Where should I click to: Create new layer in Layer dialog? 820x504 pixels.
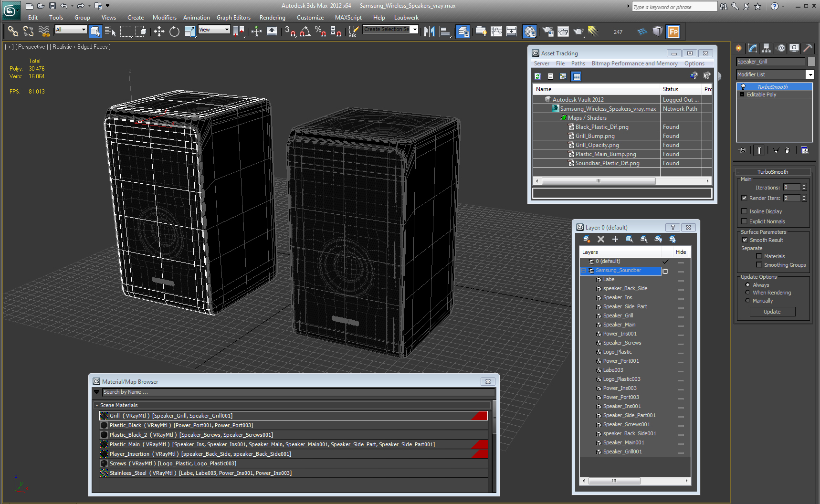click(x=587, y=239)
